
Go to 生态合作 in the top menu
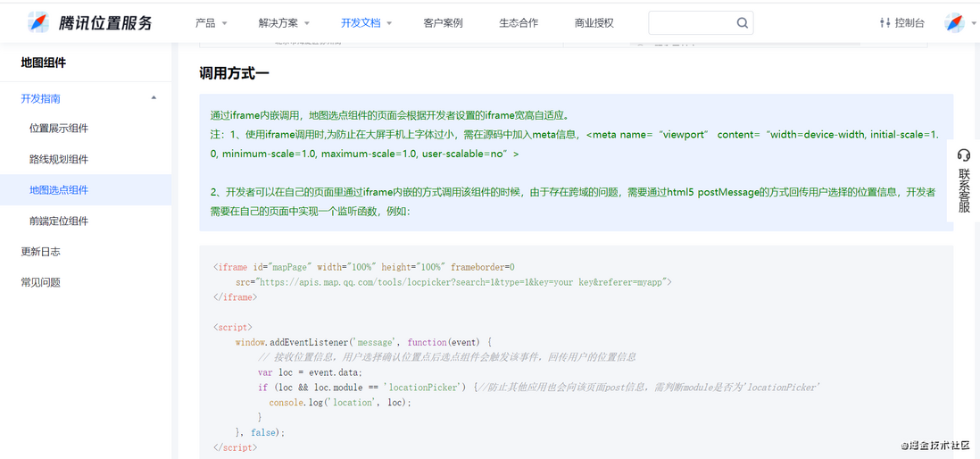coord(519,23)
